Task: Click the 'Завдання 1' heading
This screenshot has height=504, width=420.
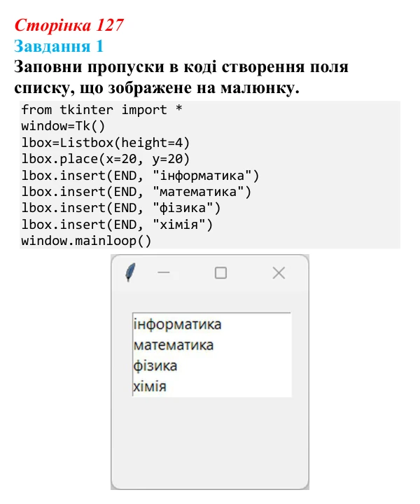Action: click(59, 46)
